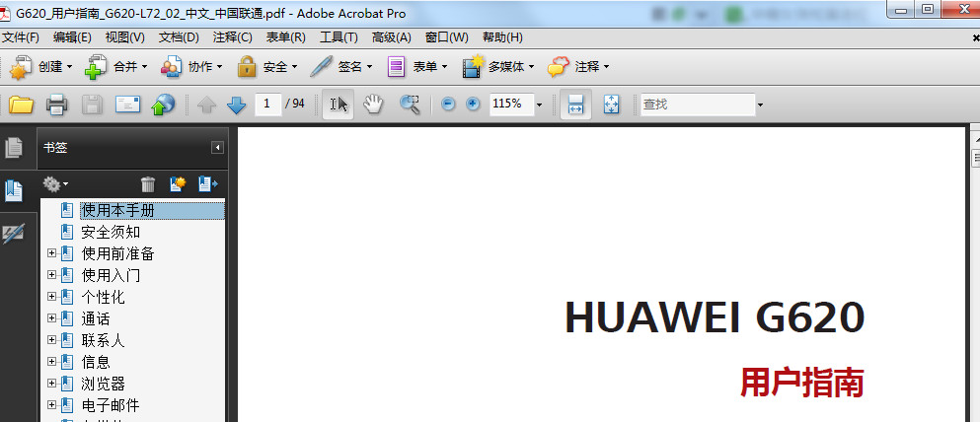Open the 创建 (Create) toolbar button
The width and height of the screenshot is (980, 422).
(40, 67)
